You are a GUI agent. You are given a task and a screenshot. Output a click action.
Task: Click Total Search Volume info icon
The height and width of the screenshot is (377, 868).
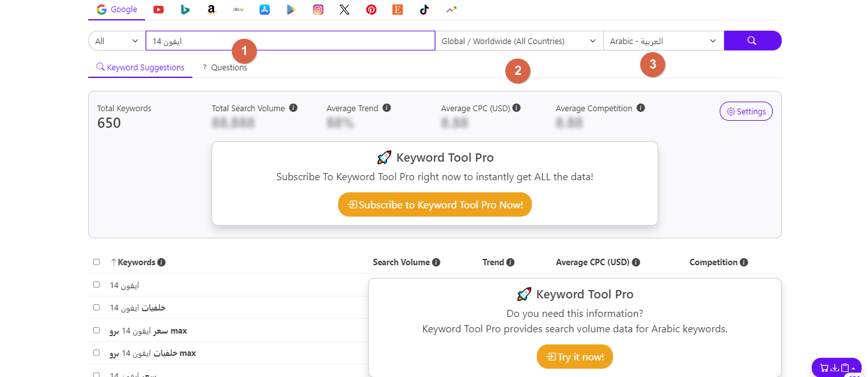(x=293, y=108)
